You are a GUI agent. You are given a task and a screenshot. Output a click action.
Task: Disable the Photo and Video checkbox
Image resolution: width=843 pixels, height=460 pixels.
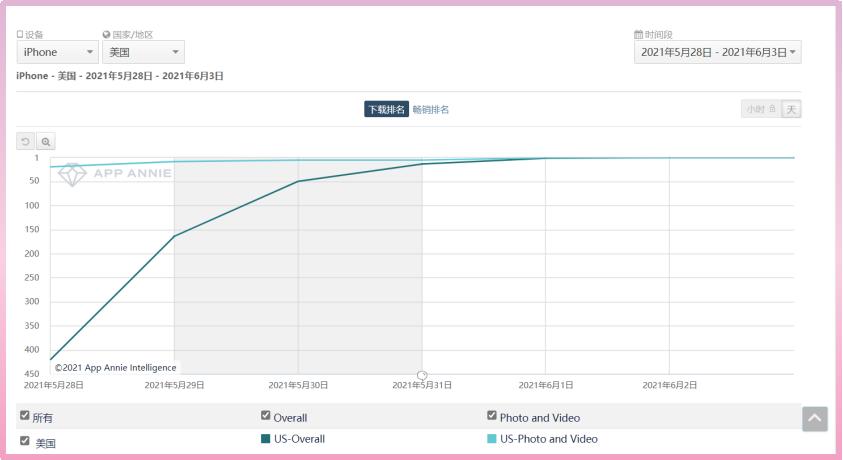pyautogui.click(x=492, y=416)
